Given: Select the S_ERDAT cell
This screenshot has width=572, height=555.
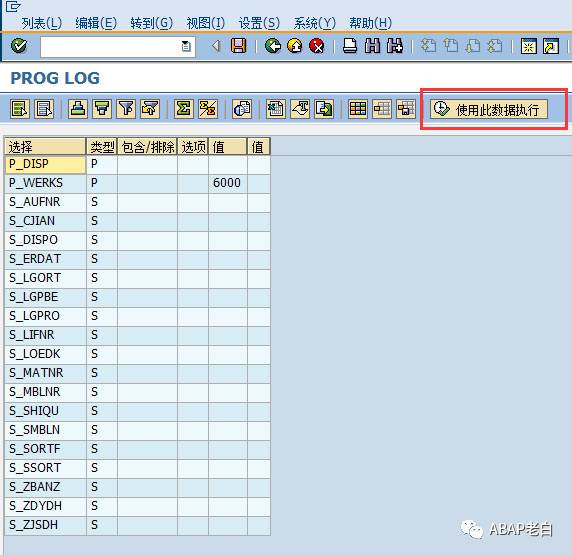Looking at the screenshot, I should click(x=45, y=259).
